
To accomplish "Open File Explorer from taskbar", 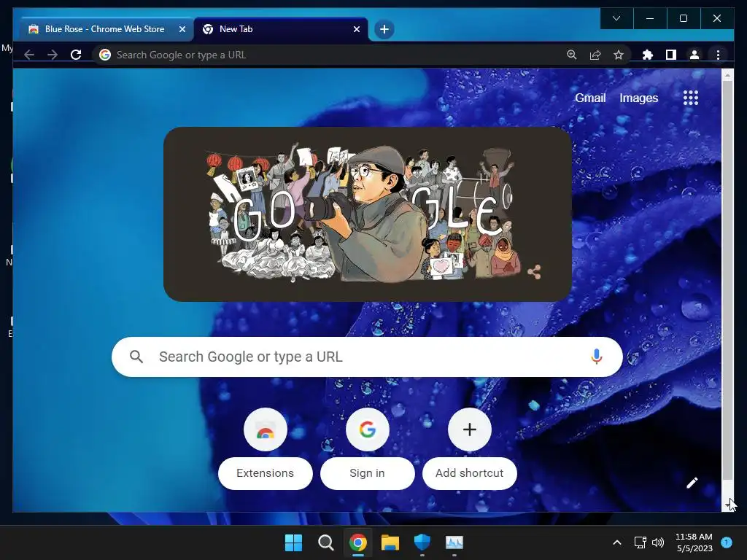I will point(390,542).
